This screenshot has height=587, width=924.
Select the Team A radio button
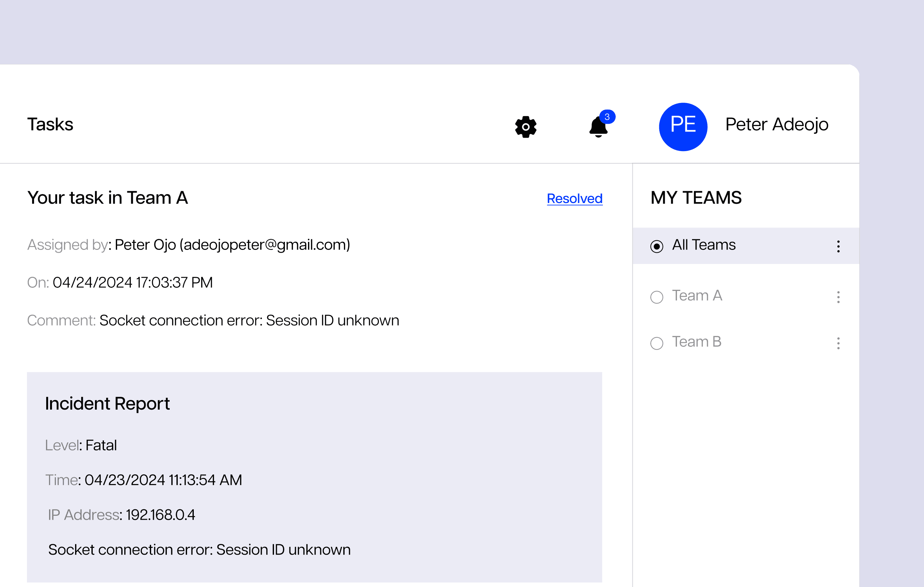(x=656, y=297)
